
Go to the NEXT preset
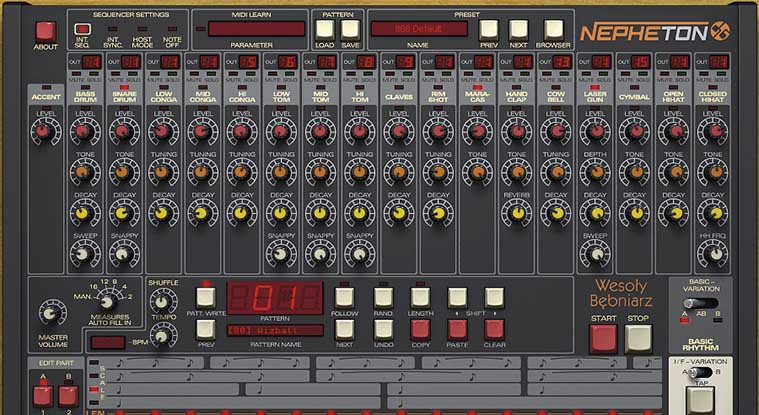coord(518,30)
